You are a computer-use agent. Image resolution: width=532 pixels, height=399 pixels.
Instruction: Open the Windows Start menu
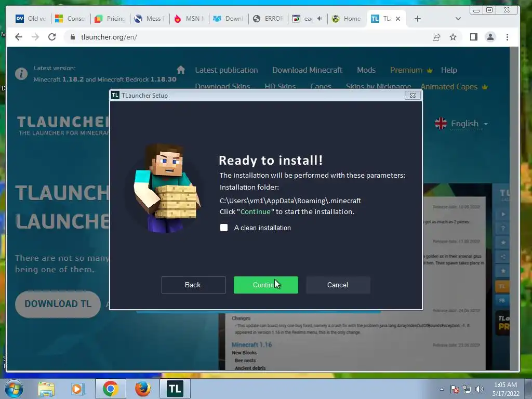pyautogui.click(x=14, y=389)
